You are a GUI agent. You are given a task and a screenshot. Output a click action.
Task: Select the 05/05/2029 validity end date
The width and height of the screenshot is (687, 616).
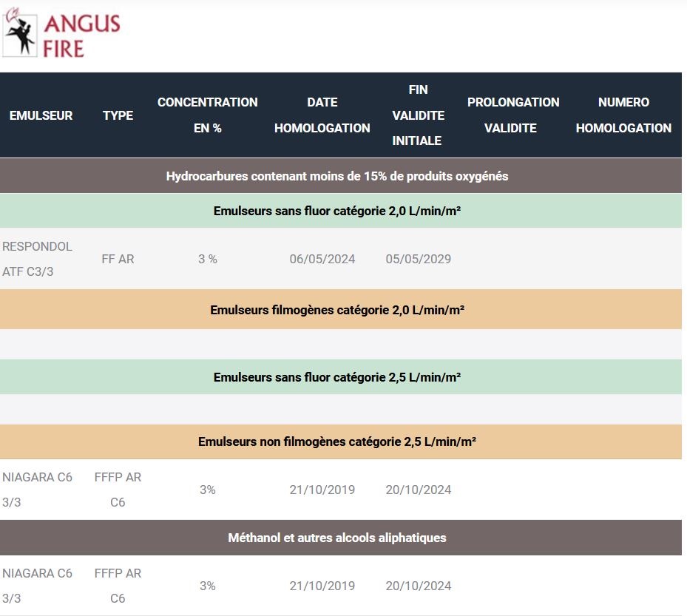[418, 259]
